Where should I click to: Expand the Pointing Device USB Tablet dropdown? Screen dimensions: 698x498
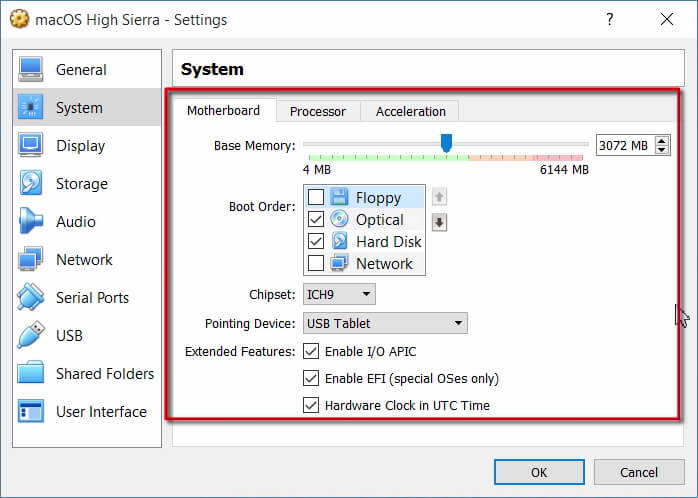point(384,323)
